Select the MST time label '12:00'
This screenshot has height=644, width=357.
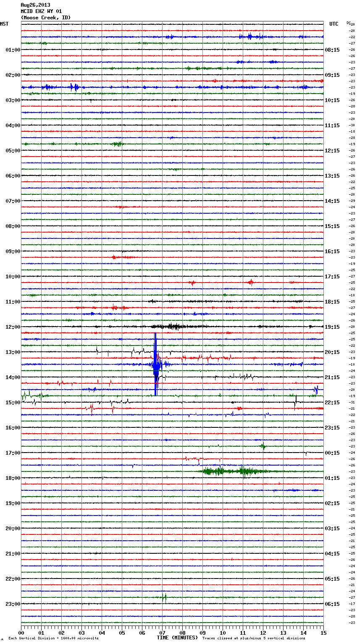(13, 327)
